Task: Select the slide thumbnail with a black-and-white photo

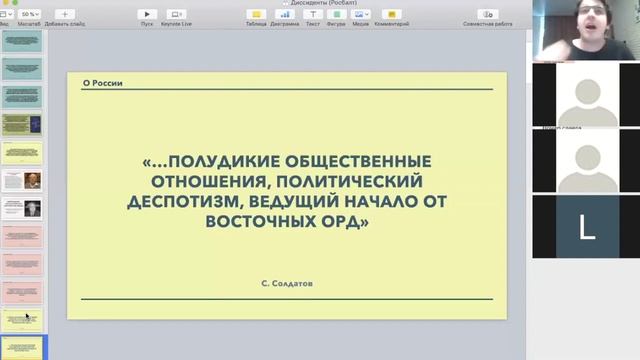Action: click(22, 209)
